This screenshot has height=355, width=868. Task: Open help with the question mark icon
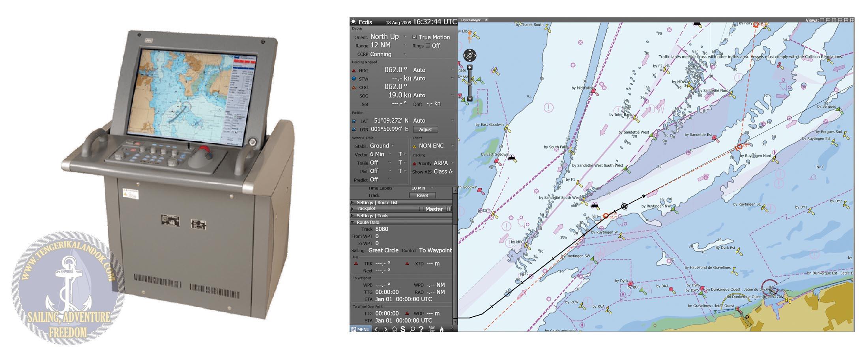(x=421, y=329)
